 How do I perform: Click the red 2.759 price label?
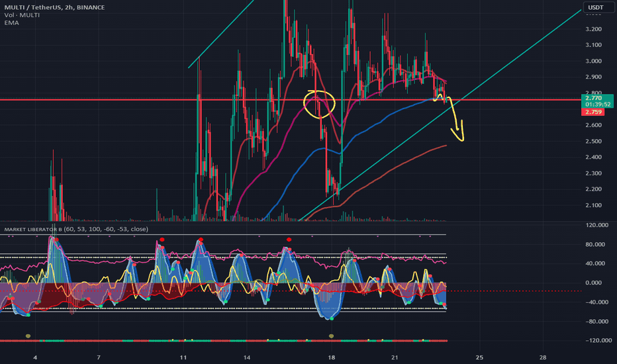(x=593, y=112)
